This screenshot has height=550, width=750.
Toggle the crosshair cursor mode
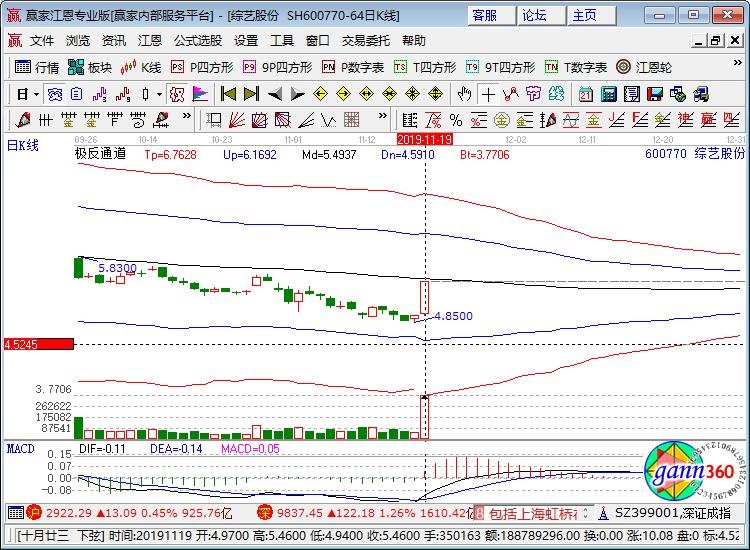[488, 94]
